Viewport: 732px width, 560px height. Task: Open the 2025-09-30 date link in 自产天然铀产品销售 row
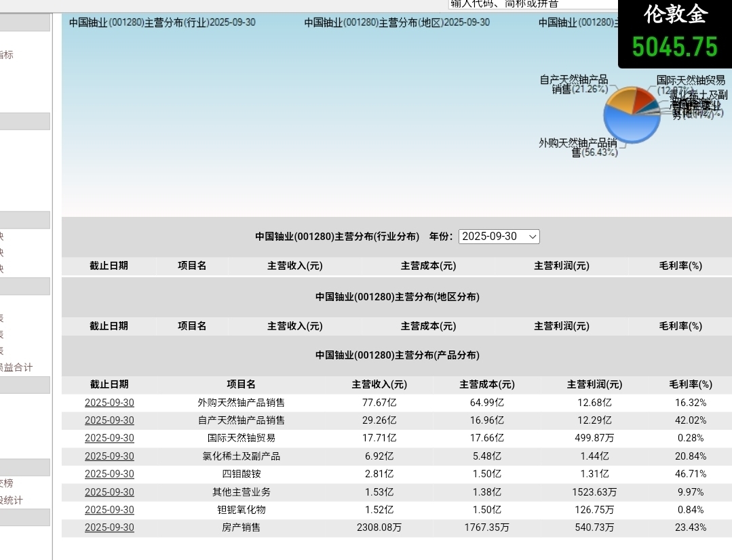pyautogui.click(x=109, y=420)
